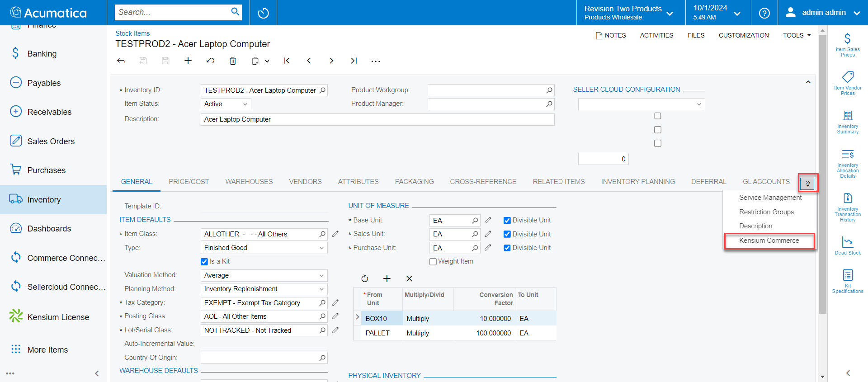
Task: Add a new stock item record
Action: (x=188, y=61)
